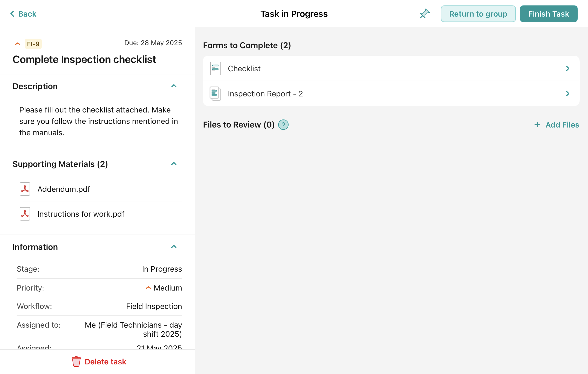Screen dimensions: 588x374
Task: Pin this task with the pushpin icon
Action: (425, 14)
